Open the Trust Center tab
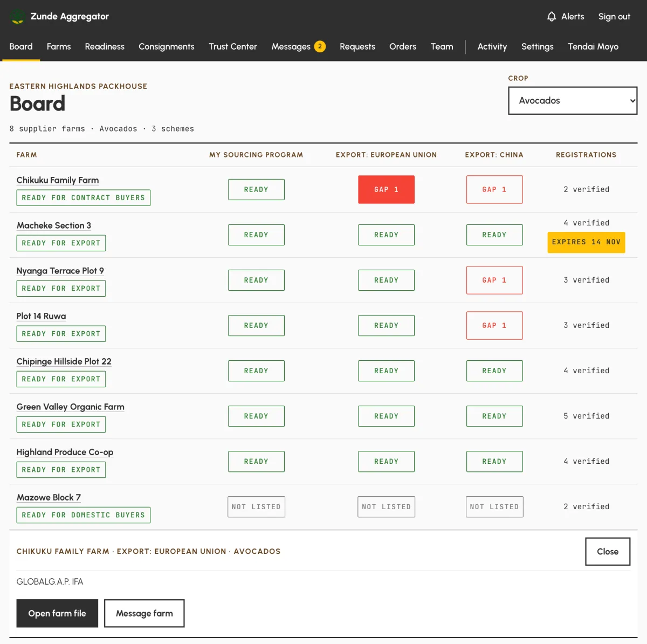The width and height of the screenshot is (647, 644). [x=233, y=46]
